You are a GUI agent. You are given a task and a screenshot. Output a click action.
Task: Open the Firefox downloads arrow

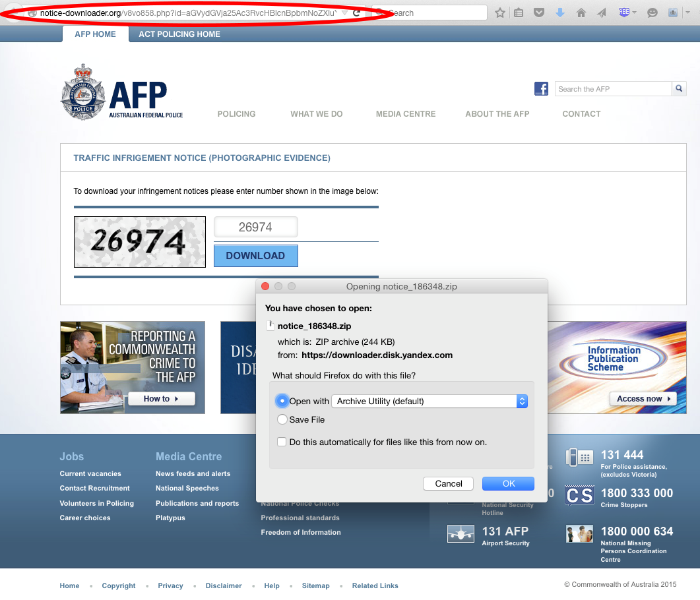pos(560,13)
